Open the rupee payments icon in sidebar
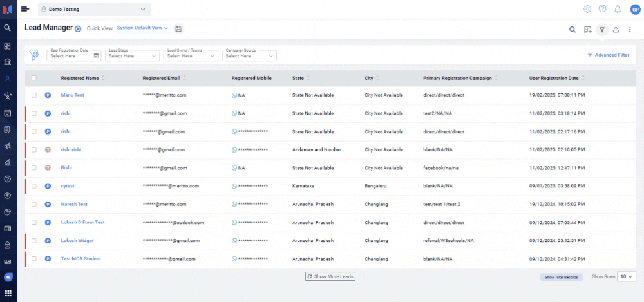The image size is (644, 302). pyautogui.click(x=7, y=196)
